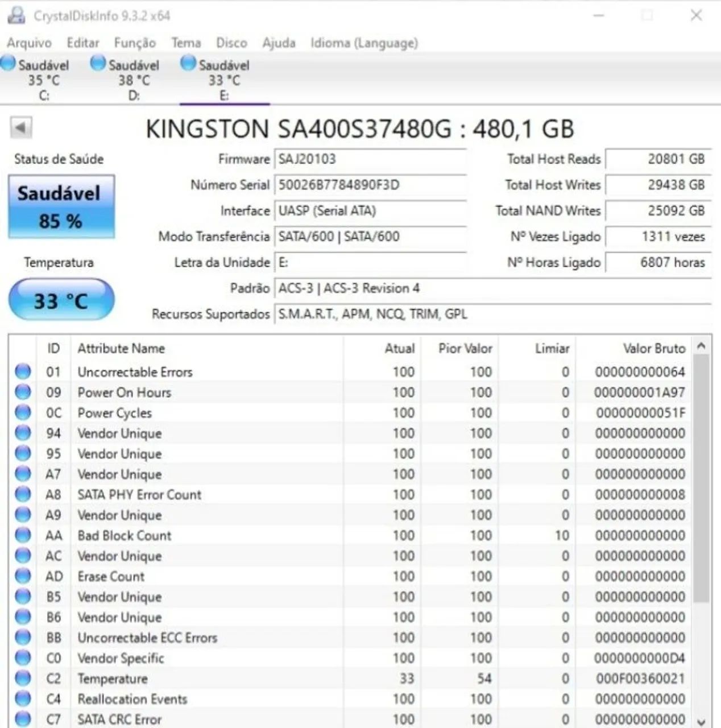
Task: Click the blue status dot for Uncorrectable Errors
Action: click(23, 371)
